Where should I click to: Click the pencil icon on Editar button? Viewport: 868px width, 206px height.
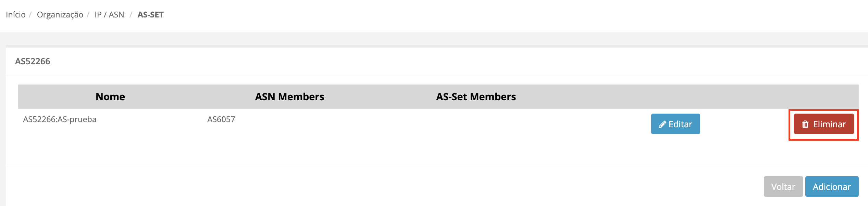pos(662,124)
